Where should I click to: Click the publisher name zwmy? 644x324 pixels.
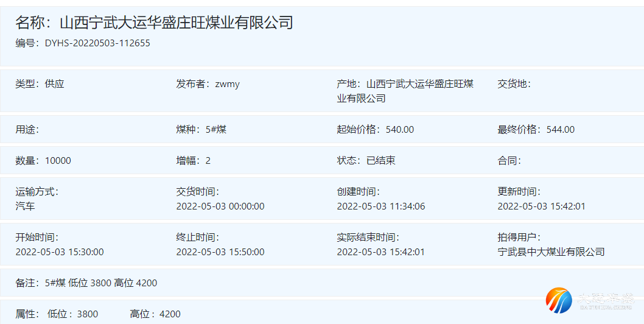pos(227,84)
